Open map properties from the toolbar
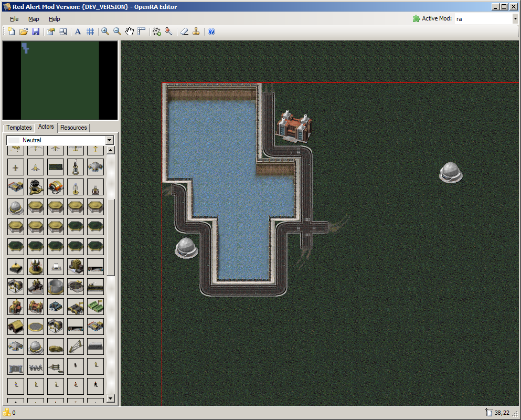521x420 pixels. point(50,31)
